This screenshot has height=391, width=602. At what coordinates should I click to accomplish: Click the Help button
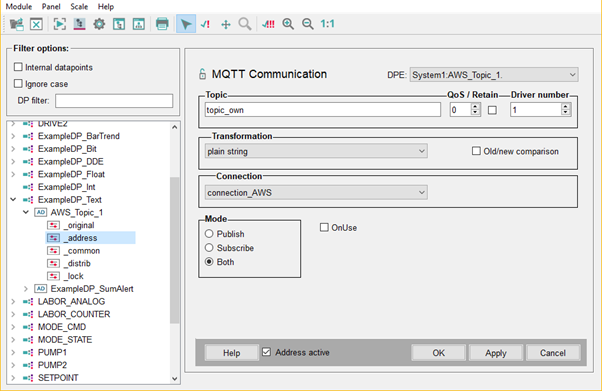pos(232,353)
